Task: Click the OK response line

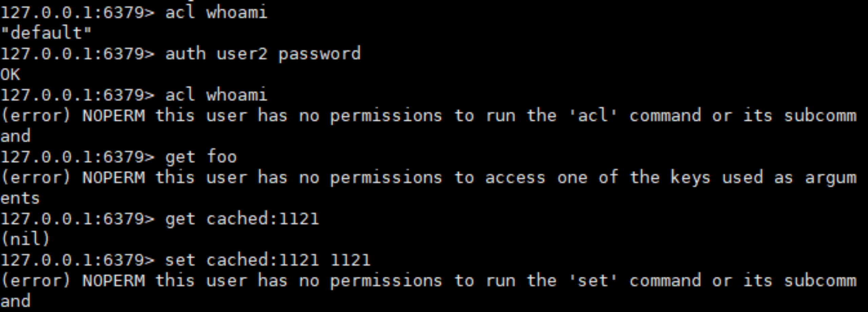Action: pyautogui.click(x=10, y=75)
